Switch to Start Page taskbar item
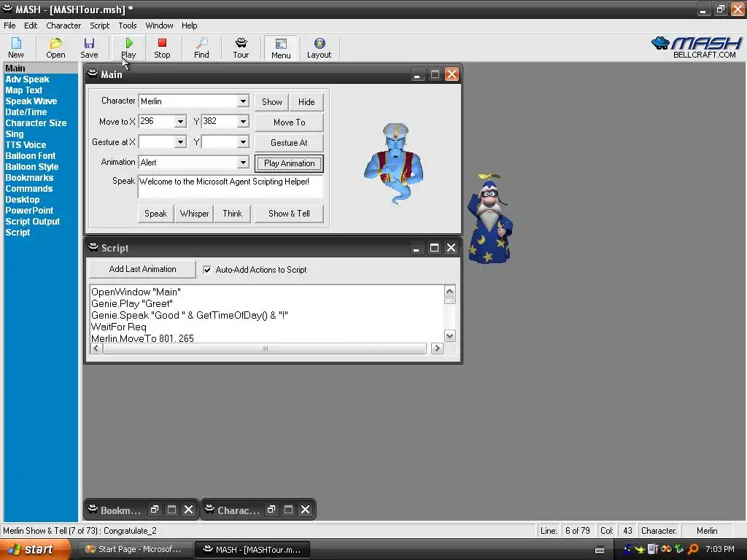 [x=135, y=550]
